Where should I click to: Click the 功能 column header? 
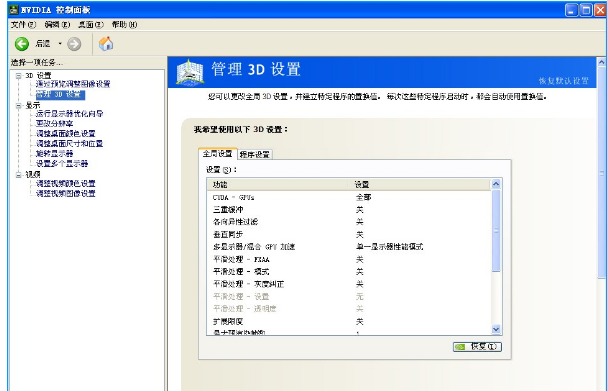tap(277, 185)
